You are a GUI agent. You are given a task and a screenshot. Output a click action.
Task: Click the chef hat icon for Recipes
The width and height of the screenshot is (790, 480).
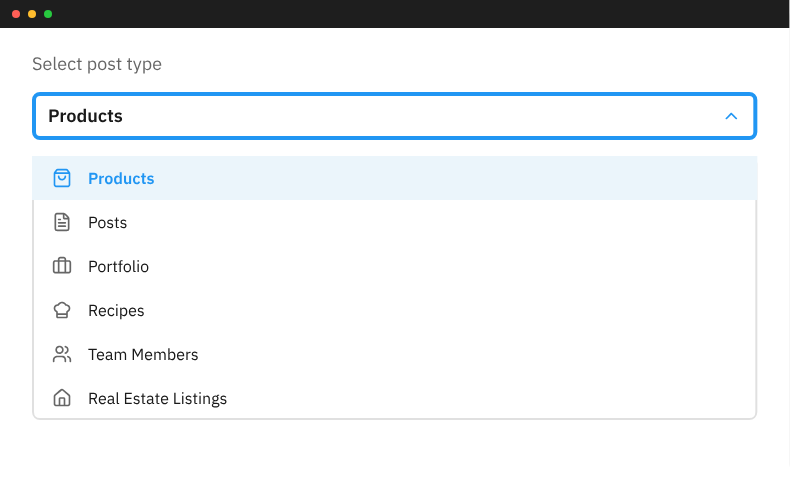(x=62, y=310)
